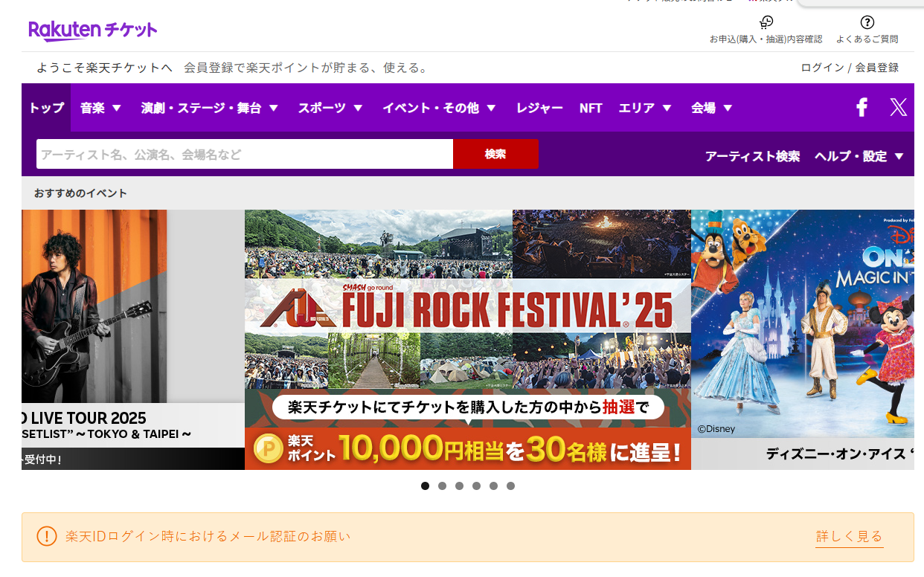Click the アーティスト検索 link
Screen dimensions: 924x577
click(752, 156)
